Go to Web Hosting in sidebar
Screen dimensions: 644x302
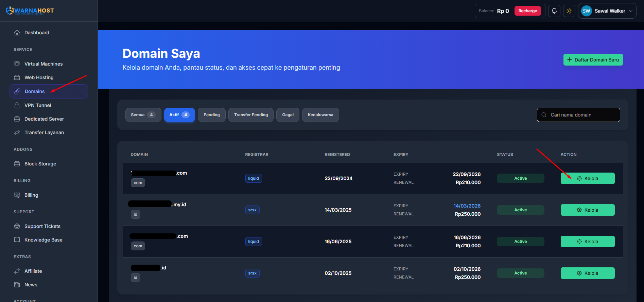pos(39,77)
